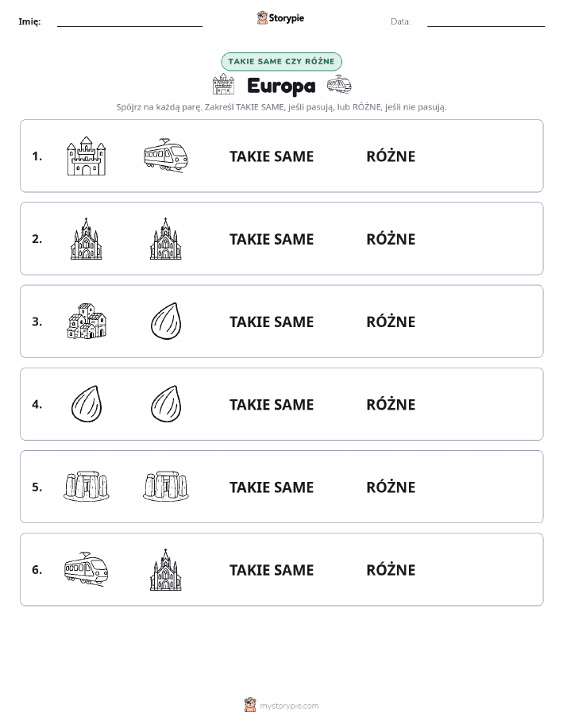The height and width of the screenshot is (728, 563).
Task: Select the right almond in row 4
Action: click(x=166, y=404)
